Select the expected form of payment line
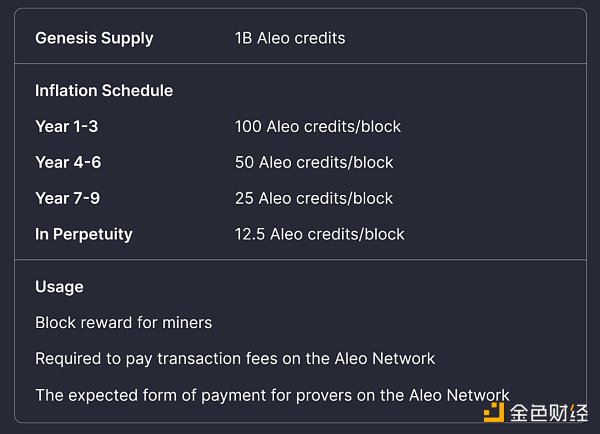The height and width of the screenshot is (434, 600). pyautogui.click(x=272, y=395)
